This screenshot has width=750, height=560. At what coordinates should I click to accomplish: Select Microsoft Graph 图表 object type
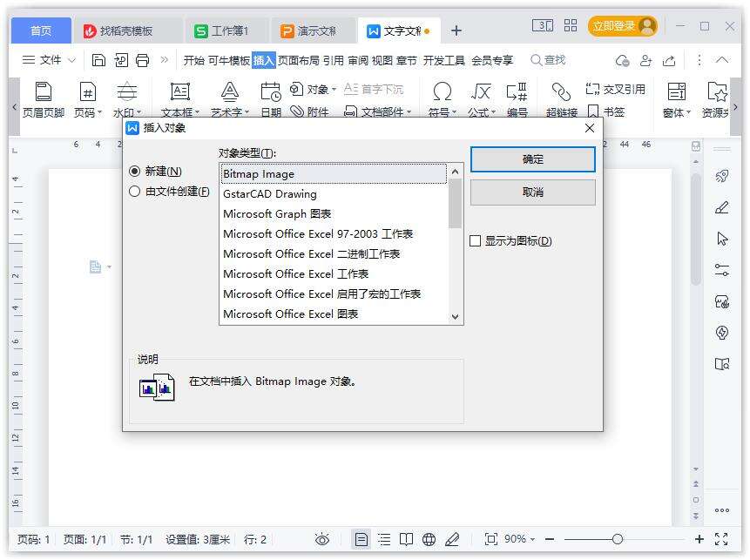334,213
